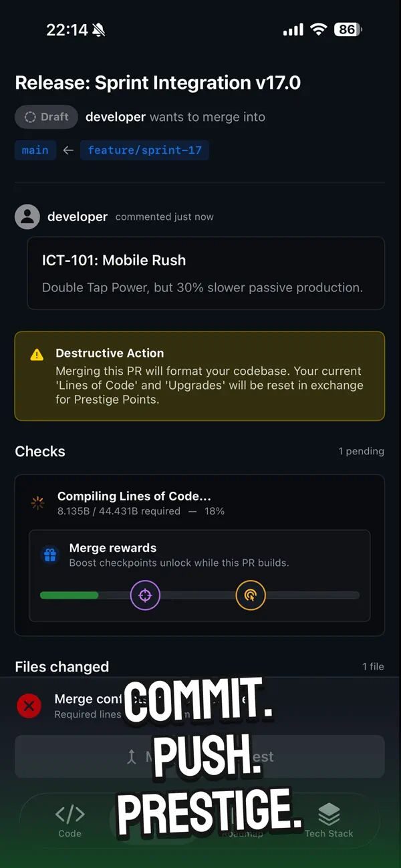Click the merge fork icon in merge button
Image resolution: width=401 pixels, height=868 pixels.
(132, 756)
